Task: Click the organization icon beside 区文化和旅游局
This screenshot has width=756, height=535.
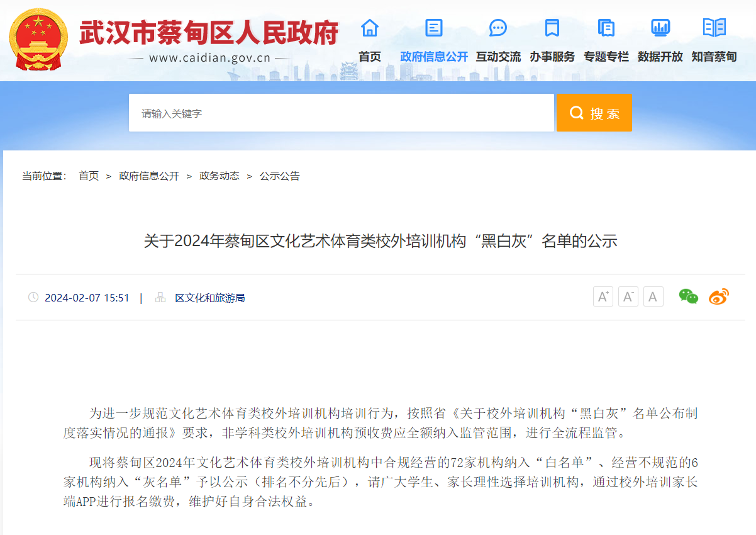Action: [160, 297]
